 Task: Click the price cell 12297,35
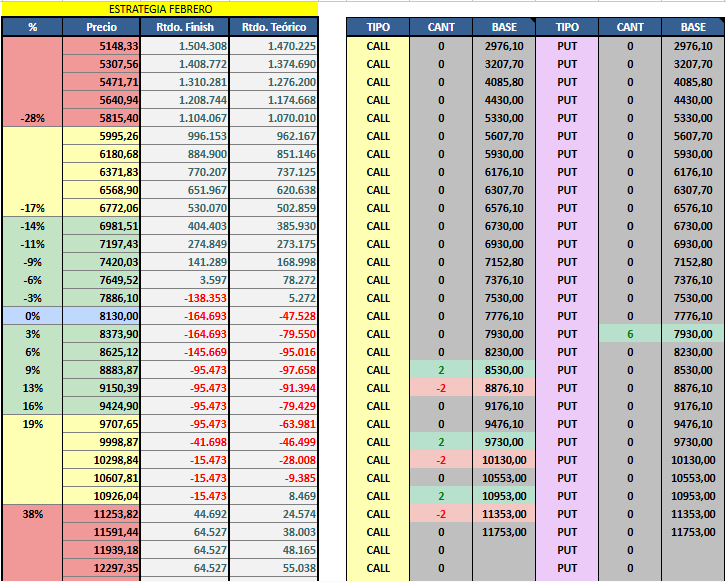(x=101, y=568)
